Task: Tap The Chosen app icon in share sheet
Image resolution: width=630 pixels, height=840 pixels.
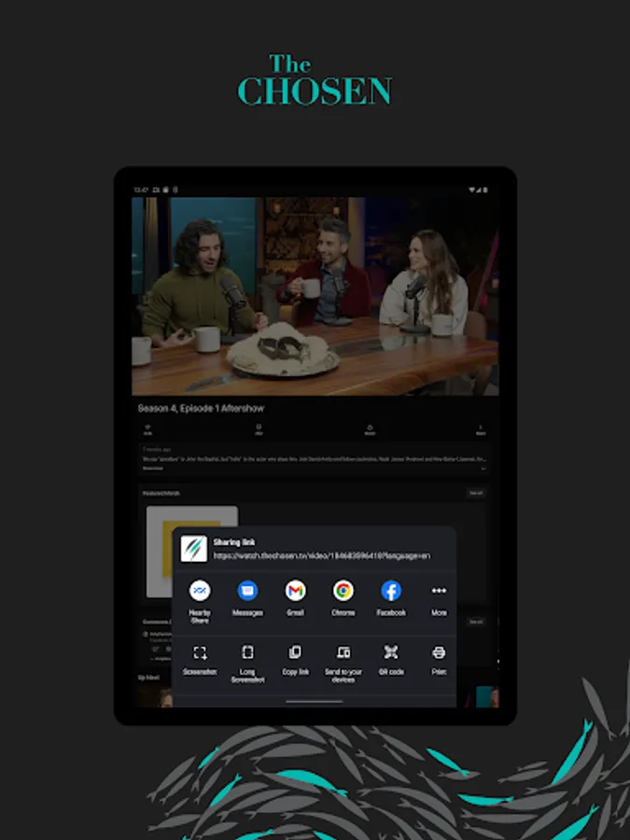Action: coord(193,549)
